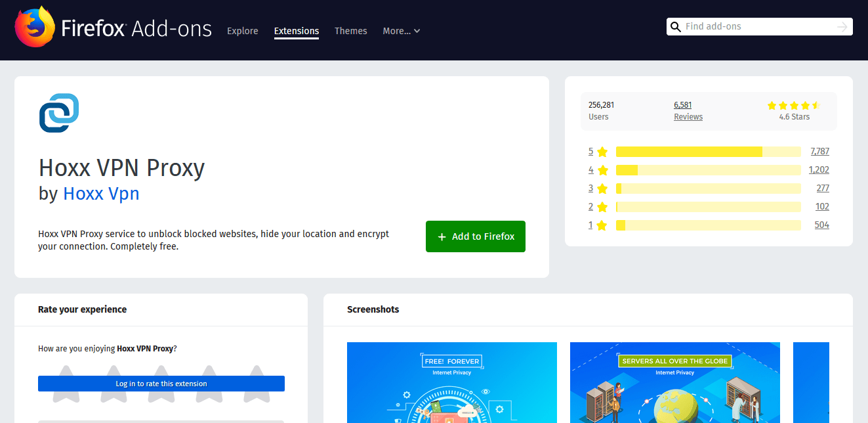Viewport: 868px width, 423px height.
Task: Click the Firefox Add-ons title text
Action: click(136, 28)
